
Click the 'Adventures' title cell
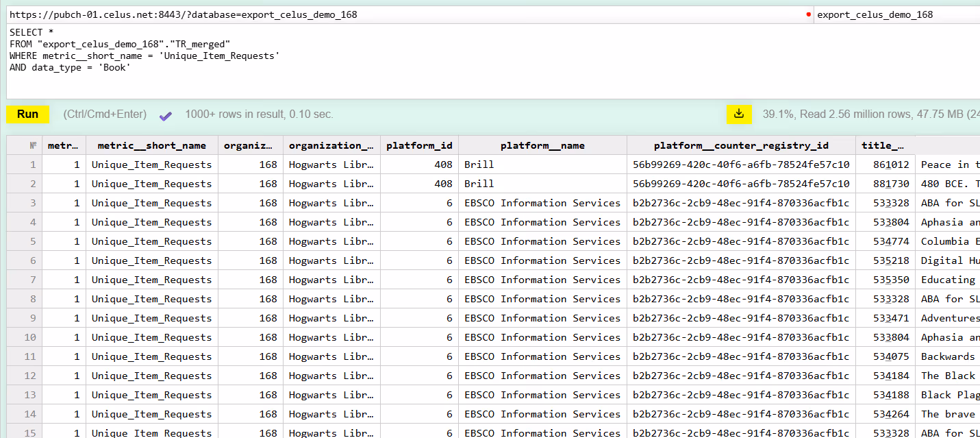[948, 318]
